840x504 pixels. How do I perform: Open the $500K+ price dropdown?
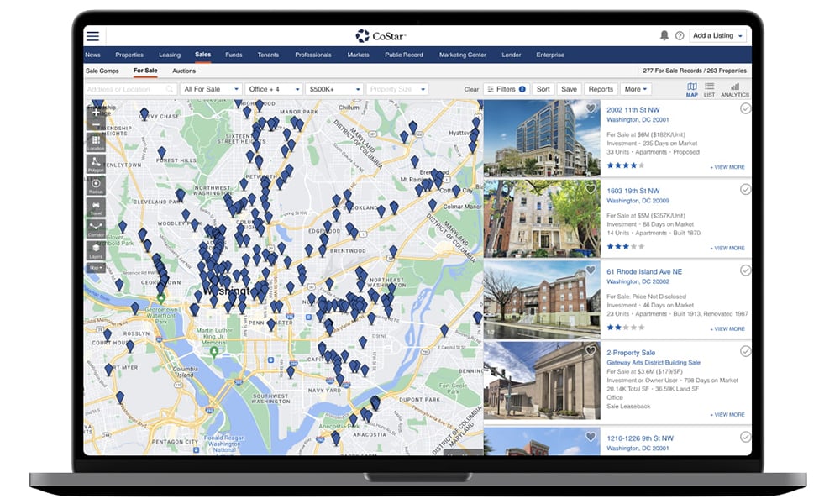tap(333, 89)
